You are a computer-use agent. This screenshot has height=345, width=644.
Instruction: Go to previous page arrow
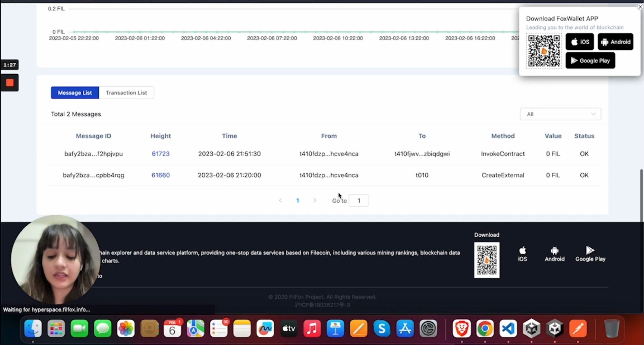point(280,200)
